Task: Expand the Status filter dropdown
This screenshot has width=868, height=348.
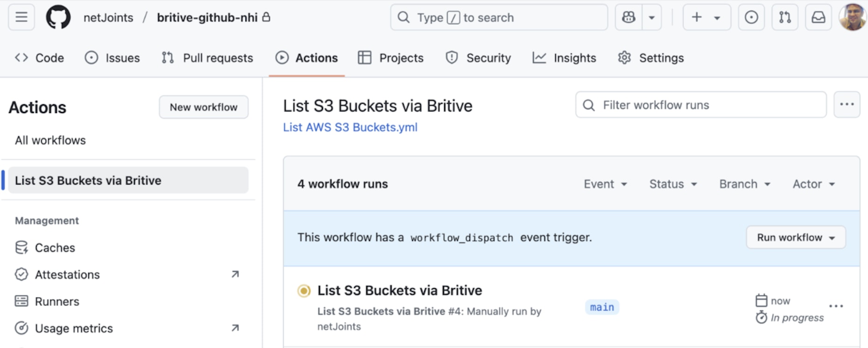Action: click(673, 184)
